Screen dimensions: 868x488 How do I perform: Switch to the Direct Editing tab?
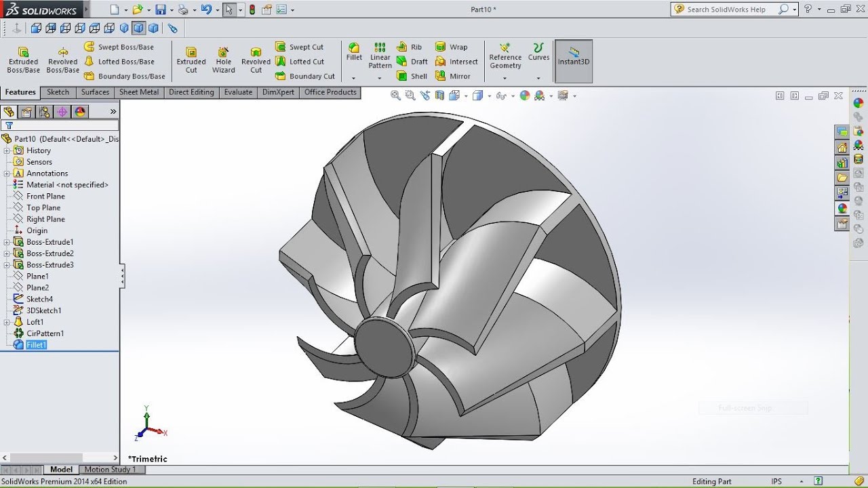(191, 92)
